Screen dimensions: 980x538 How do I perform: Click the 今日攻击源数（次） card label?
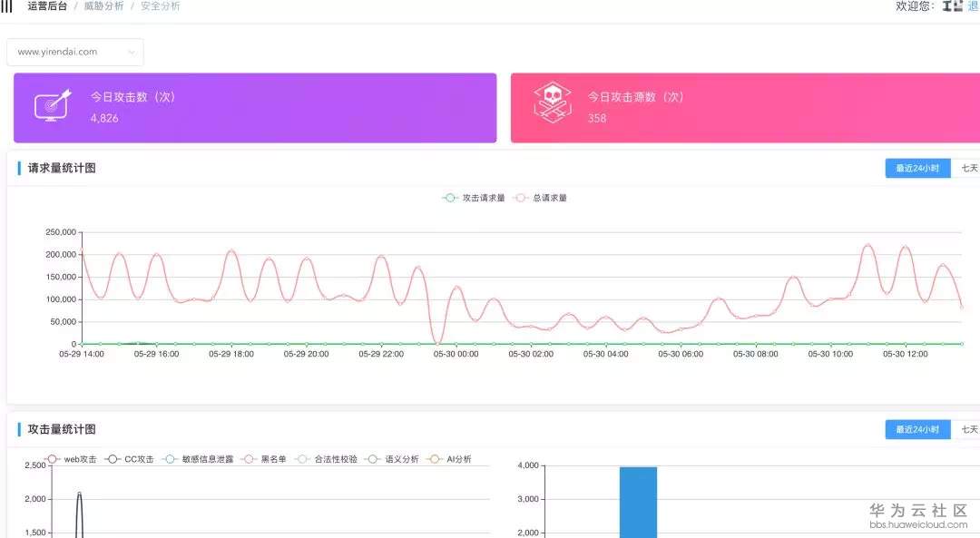click(635, 97)
